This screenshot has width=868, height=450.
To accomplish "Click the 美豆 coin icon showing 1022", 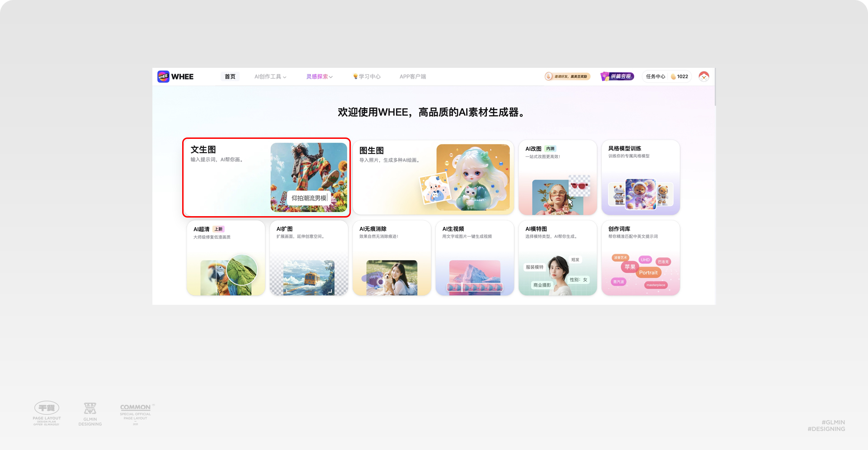I will 674,76.
